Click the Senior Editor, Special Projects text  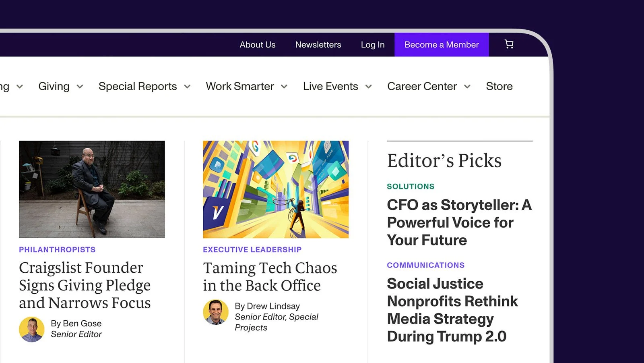point(277,322)
